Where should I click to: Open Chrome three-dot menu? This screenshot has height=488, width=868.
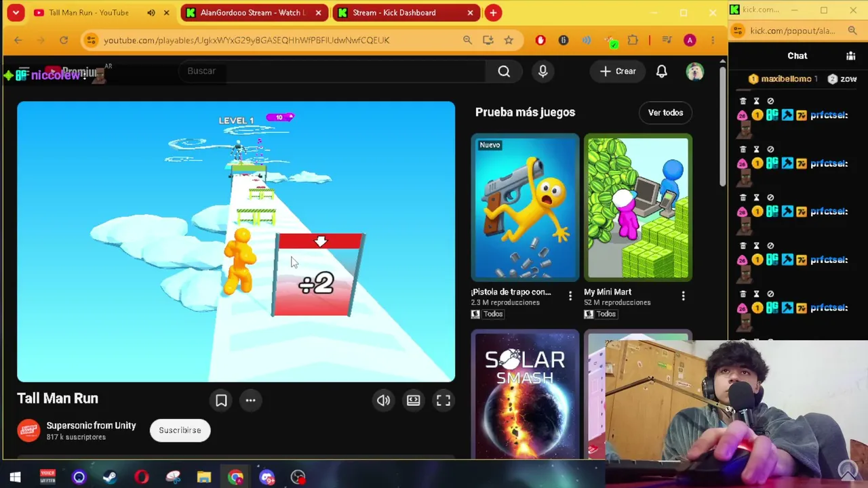click(712, 40)
